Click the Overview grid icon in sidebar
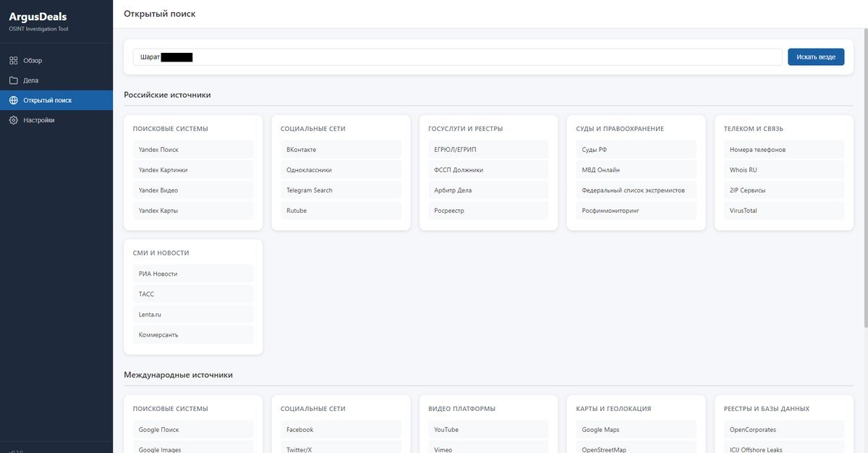The height and width of the screenshot is (453, 868). click(14, 61)
